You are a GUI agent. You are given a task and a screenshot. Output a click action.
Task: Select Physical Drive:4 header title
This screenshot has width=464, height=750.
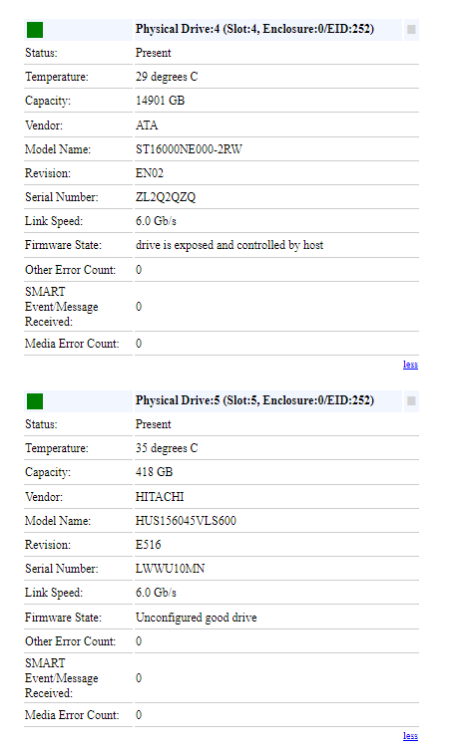[x=254, y=29]
